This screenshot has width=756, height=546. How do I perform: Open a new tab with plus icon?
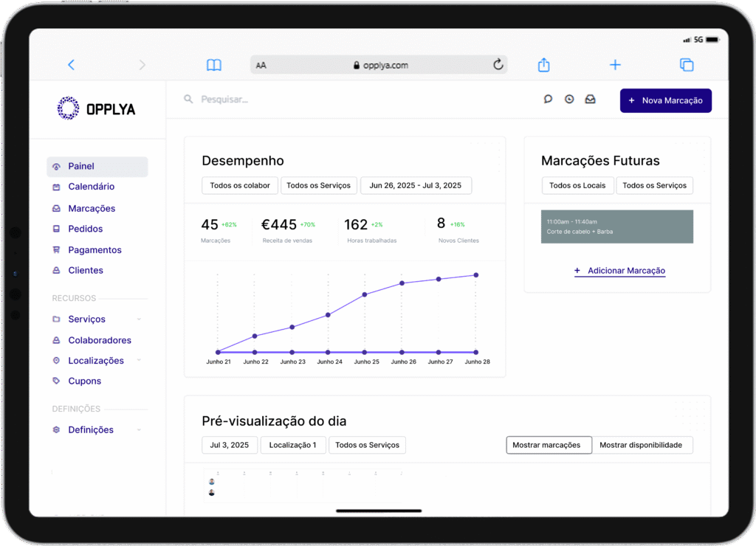[x=615, y=65]
